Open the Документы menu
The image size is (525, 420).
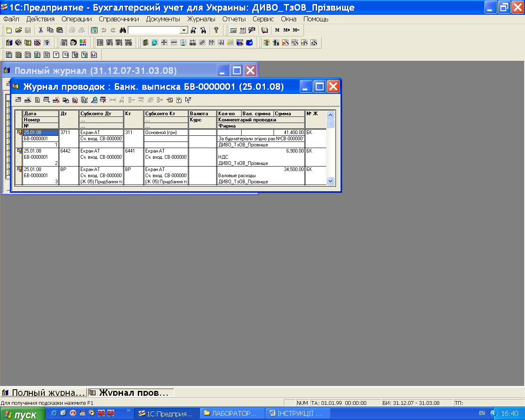(163, 19)
